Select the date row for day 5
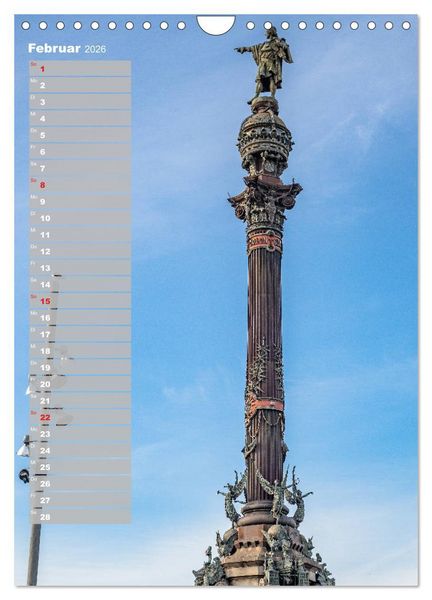The width and height of the screenshot is (432, 600). 80,135
